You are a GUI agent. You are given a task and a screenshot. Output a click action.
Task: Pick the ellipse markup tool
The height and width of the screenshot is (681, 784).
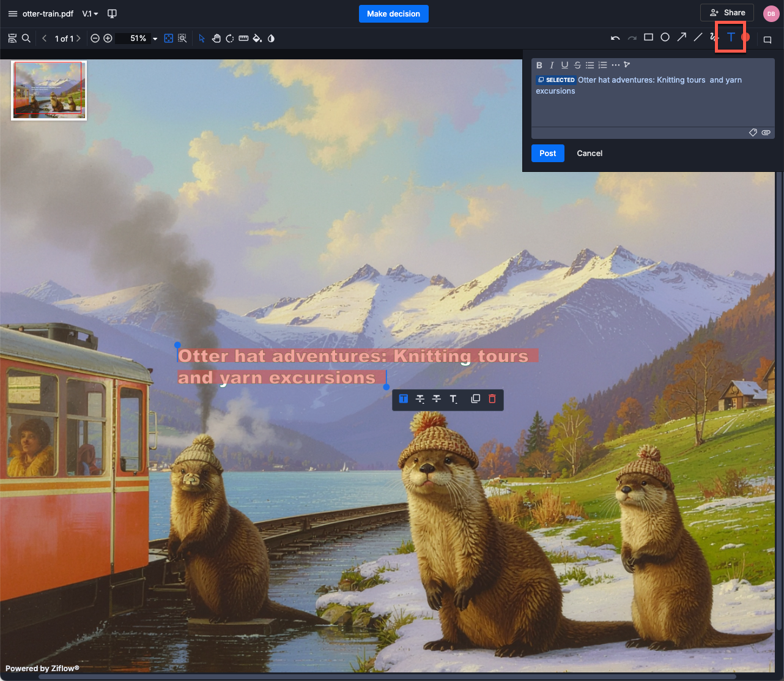(x=665, y=38)
